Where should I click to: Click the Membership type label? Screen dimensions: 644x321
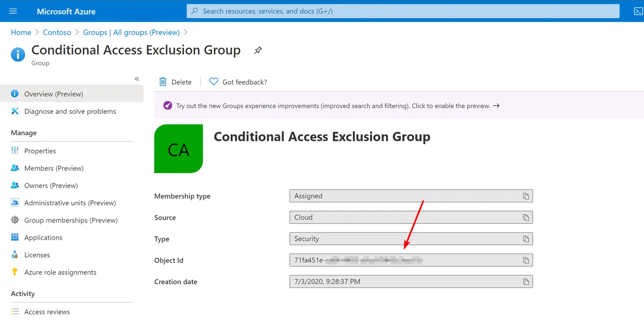(x=183, y=196)
